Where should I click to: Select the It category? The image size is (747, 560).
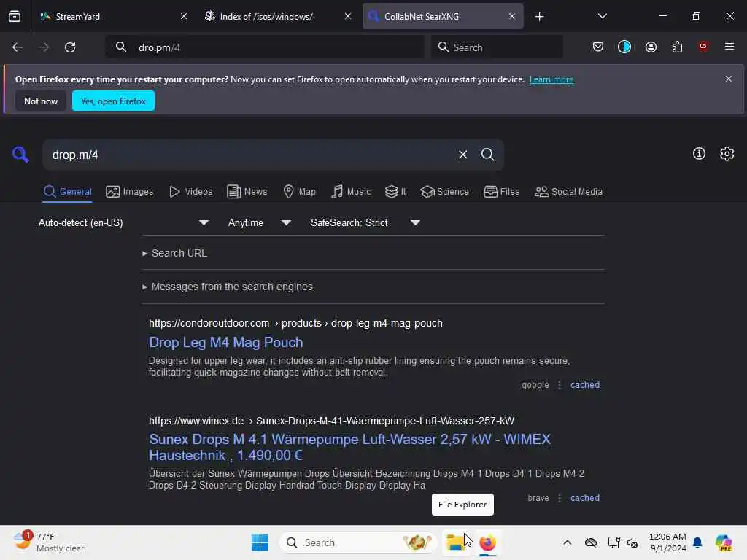[x=395, y=192]
